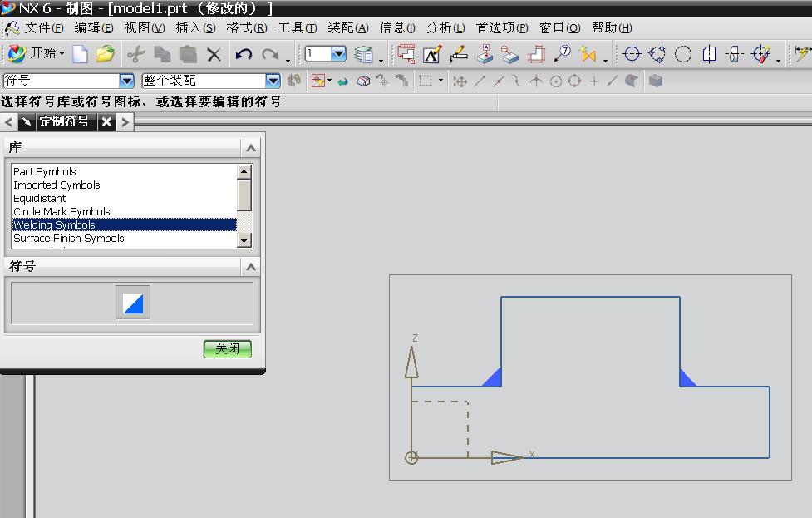Screen dimensions: 812x518
Task: Click the copy icon in the toolbar
Action: (162, 54)
